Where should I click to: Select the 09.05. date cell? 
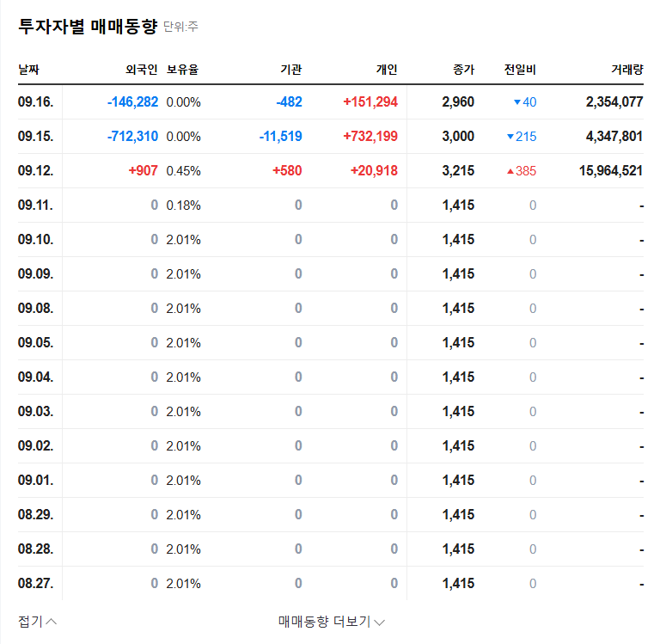coord(36,343)
